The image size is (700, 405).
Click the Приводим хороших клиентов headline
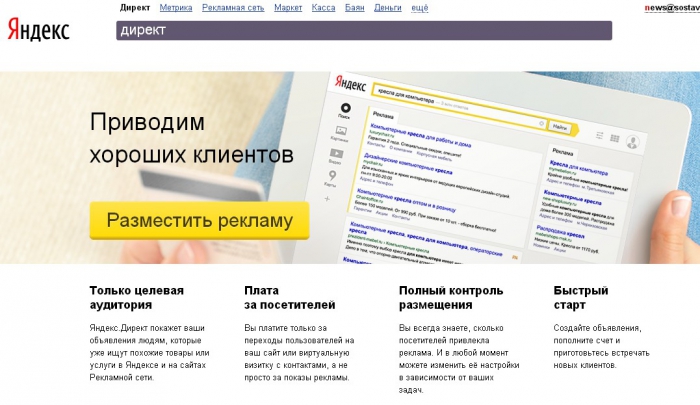(192, 138)
